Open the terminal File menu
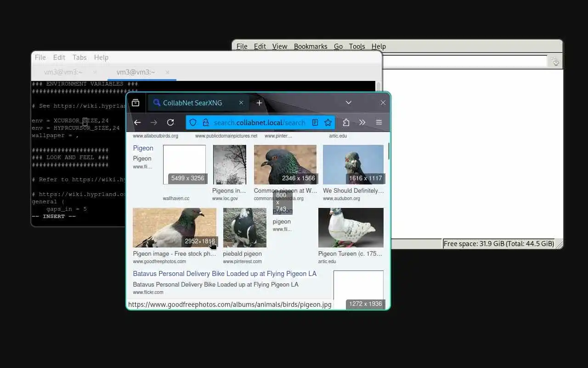The height and width of the screenshot is (368, 588). [40, 57]
